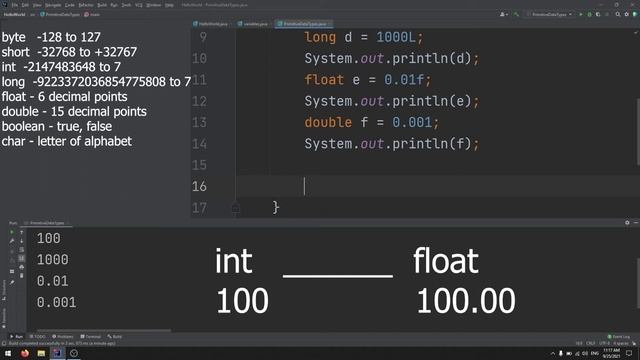640x360 pixels.
Task: Click the Run console horizontal scrollbar
Action: pos(104,330)
